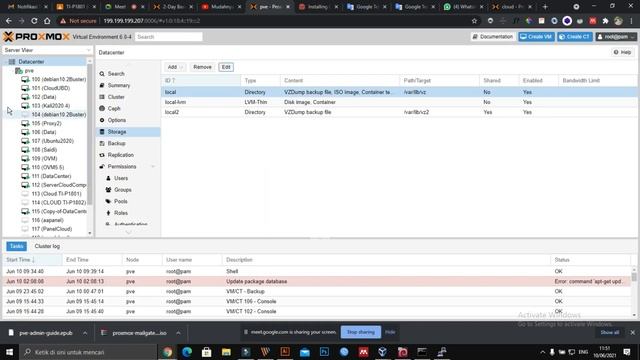Switch to the Tasks tab
This screenshot has width=640, height=360.
(x=16, y=246)
